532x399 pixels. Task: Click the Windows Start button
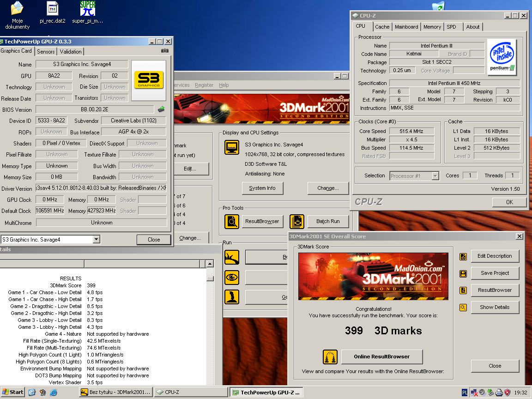pyautogui.click(x=12, y=392)
